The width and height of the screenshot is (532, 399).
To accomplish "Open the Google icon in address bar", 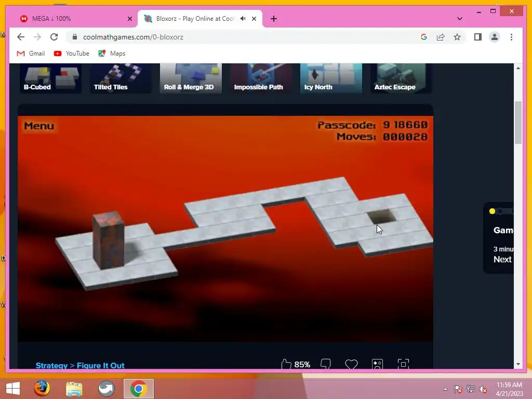I will coord(424,37).
